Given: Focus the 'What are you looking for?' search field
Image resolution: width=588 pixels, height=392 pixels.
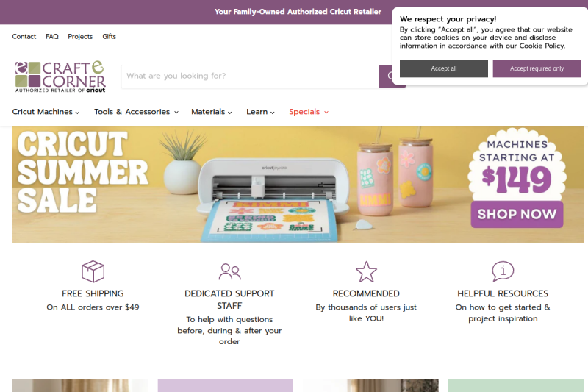Looking at the screenshot, I should pyautogui.click(x=250, y=76).
